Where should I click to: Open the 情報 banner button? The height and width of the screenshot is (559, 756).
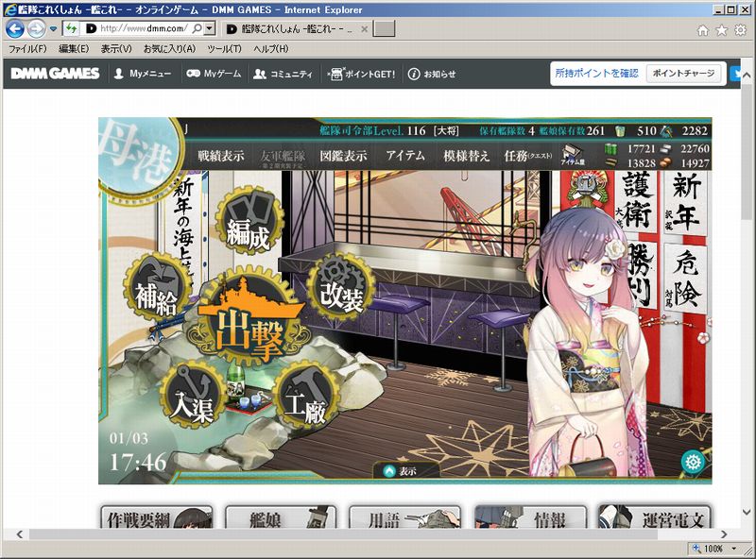[x=530, y=517]
